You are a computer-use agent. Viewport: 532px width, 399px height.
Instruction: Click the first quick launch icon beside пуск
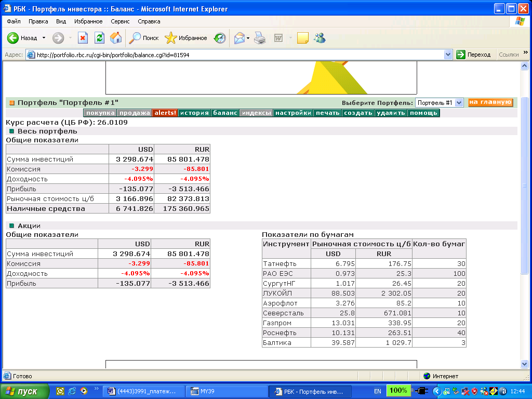(x=60, y=391)
